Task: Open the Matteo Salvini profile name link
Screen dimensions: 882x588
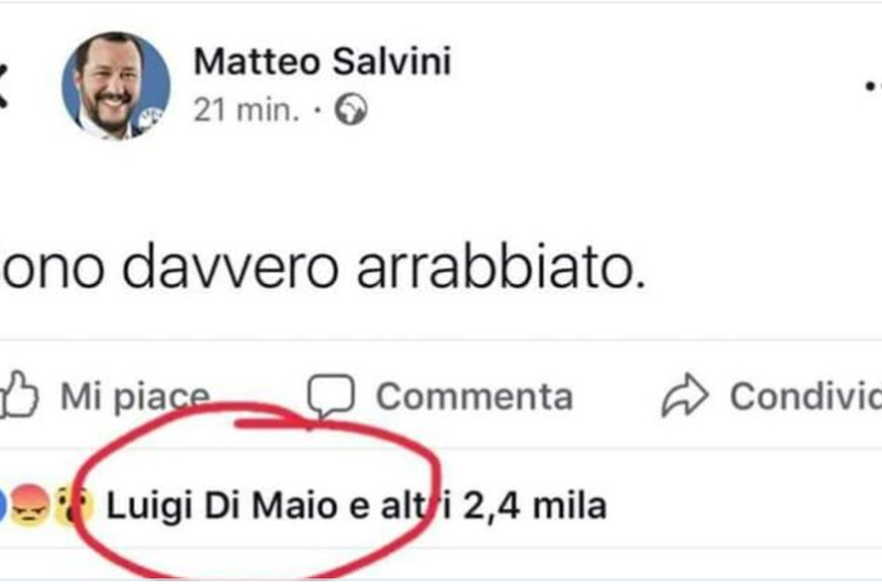Action: [322, 61]
